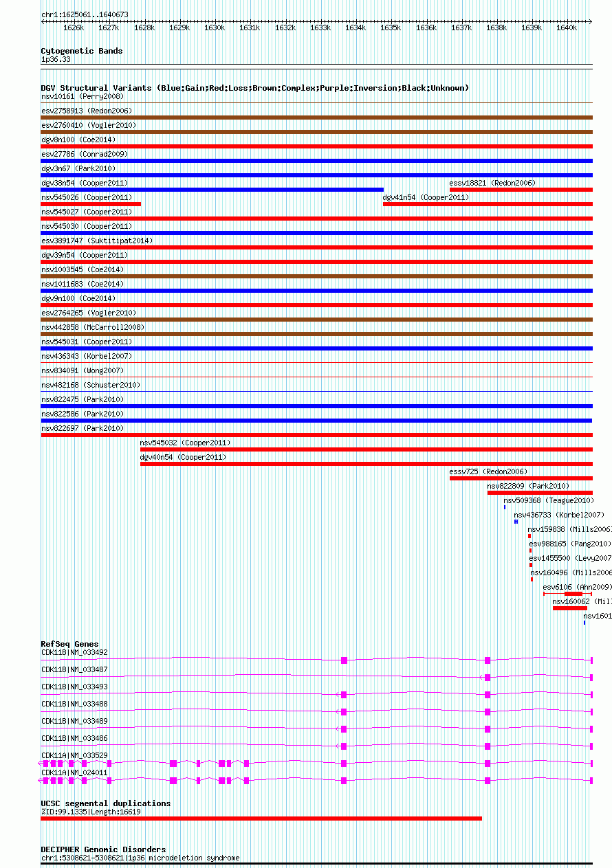Open CDK11A|NM_024011 transcript
The image size is (612, 868).
coord(74,772)
